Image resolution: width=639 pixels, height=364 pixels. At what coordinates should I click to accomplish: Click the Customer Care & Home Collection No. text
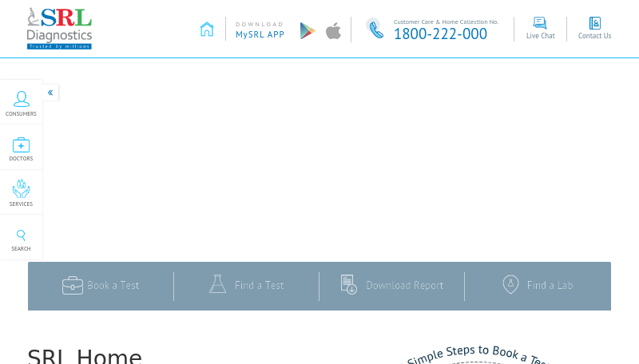[x=446, y=22]
